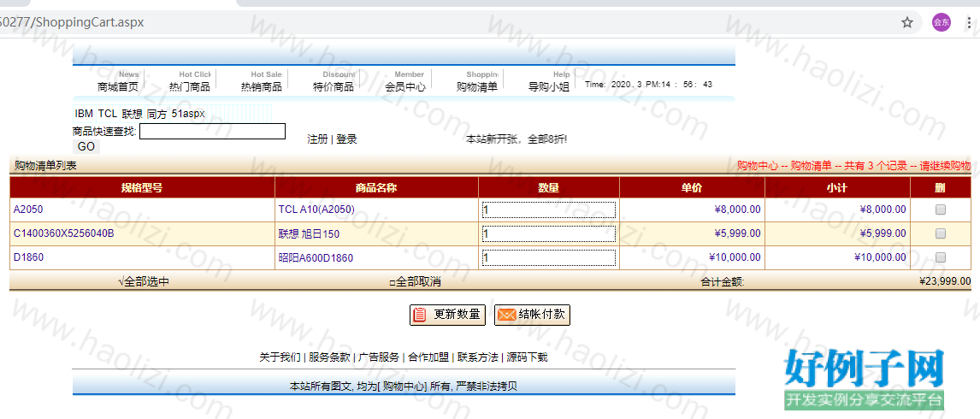The width and height of the screenshot is (980, 419).
Task: Click √全部选中 to select all
Action: [x=143, y=282]
